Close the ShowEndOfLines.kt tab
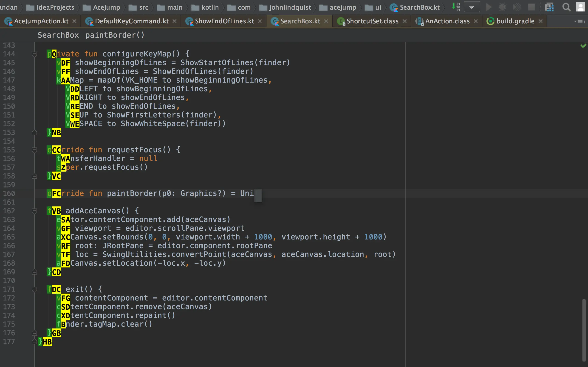Screen dimensions: 588x367 coord(260,21)
